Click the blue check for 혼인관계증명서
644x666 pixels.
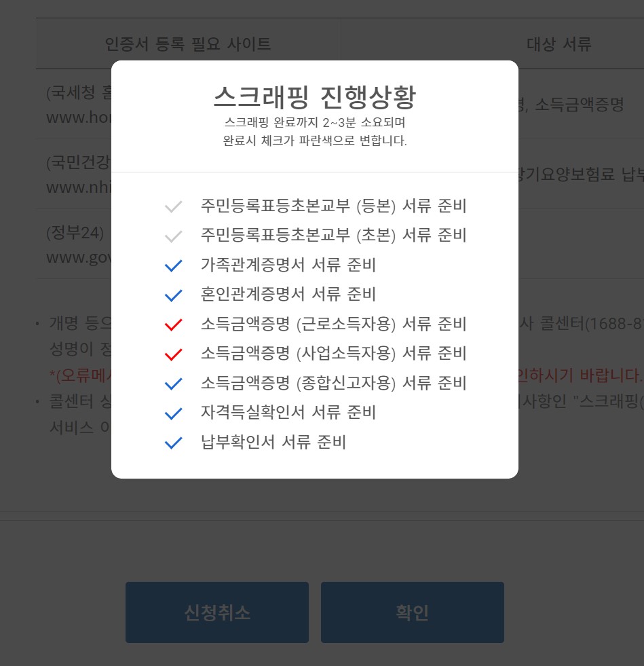[x=173, y=295]
